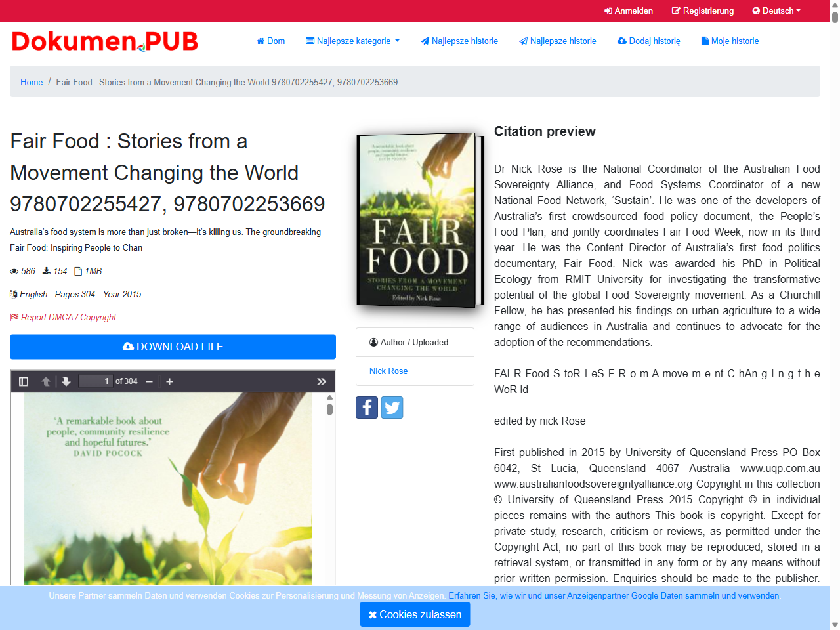840x630 pixels.
Task: Accept cookies with Cookies zulassen
Action: click(x=415, y=614)
